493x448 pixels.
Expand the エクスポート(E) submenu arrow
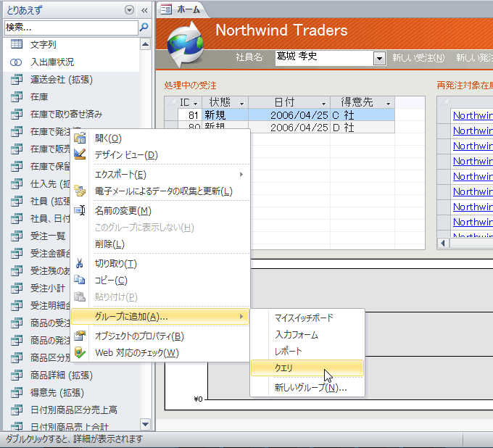click(241, 174)
